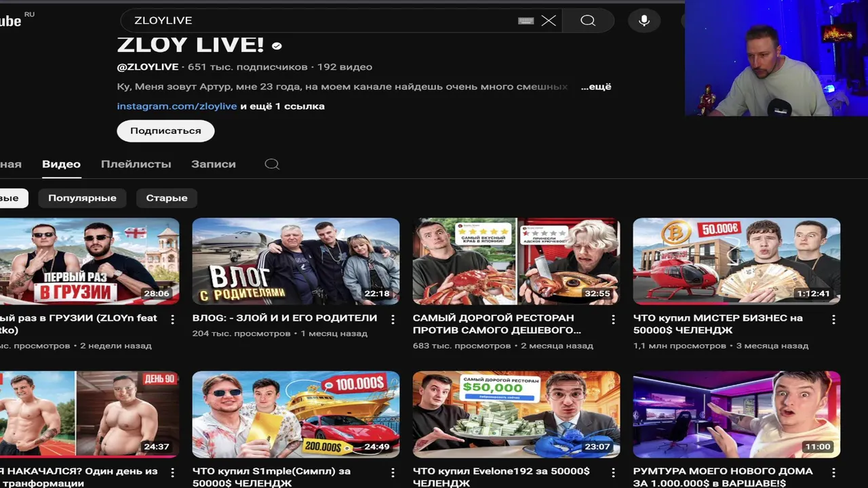Click '204 тыс. просмотров' under parents vlog
The image size is (868, 488).
tap(241, 333)
